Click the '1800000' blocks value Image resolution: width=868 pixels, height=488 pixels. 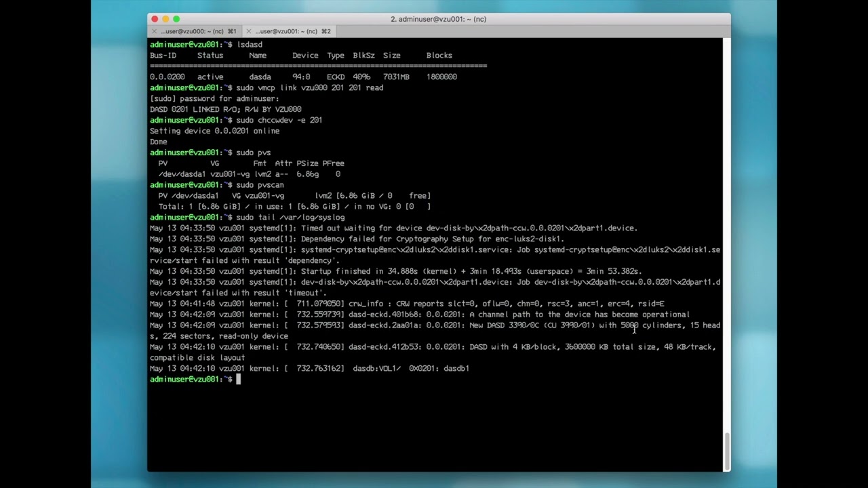pyautogui.click(x=441, y=77)
